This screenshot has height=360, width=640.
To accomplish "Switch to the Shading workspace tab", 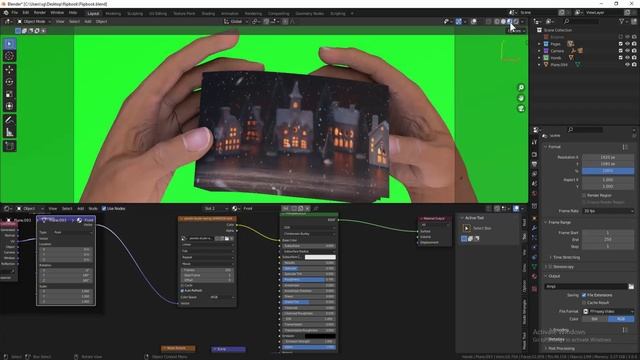I will click(208, 13).
